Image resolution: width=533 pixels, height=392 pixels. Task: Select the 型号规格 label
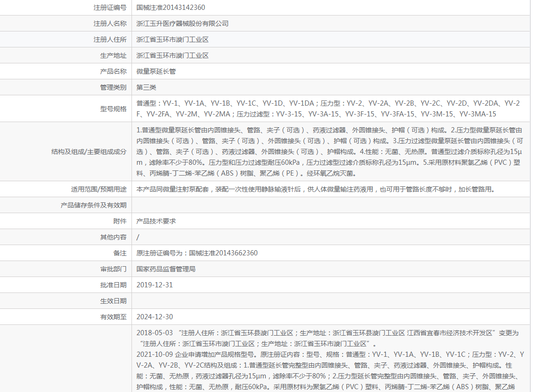coord(113,109)
